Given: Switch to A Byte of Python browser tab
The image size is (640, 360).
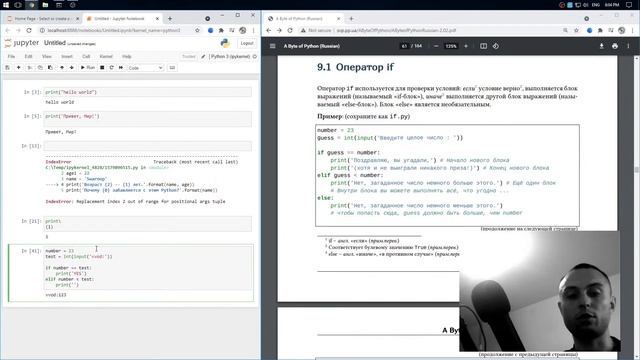Looking at the screenshot, I should 304,19.
